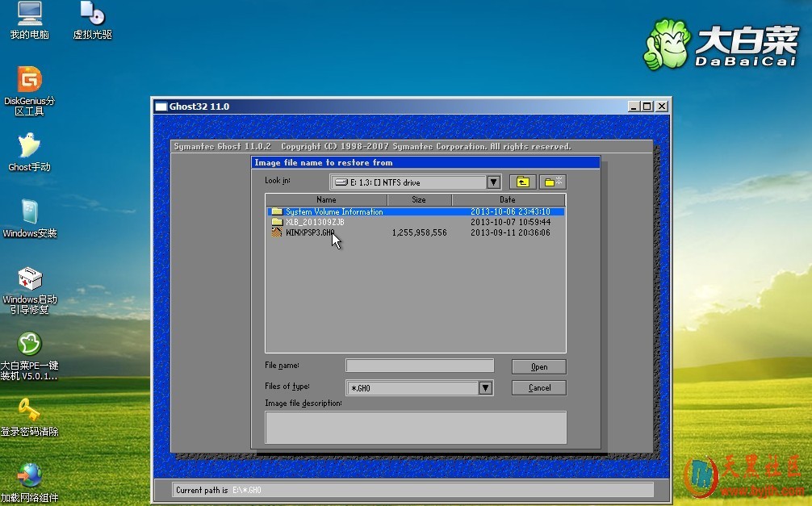Open the 虚拟光驱 desktop icon
This screenshot has width=812, height=506.
click(92, 15)
